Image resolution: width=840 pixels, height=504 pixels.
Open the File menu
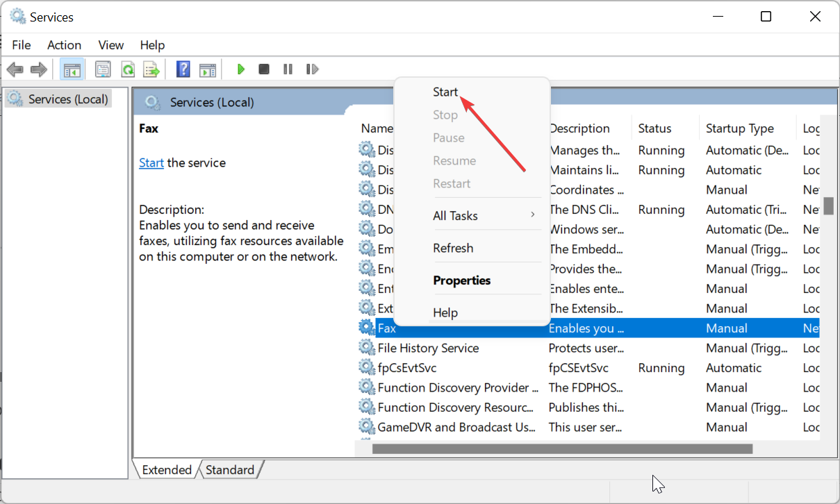click(x=22, y=45)
